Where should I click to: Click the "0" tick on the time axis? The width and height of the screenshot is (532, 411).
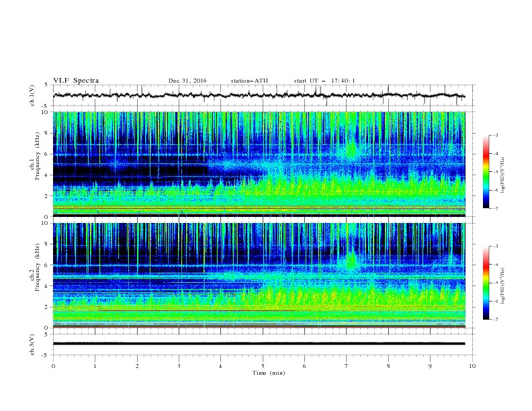pos(53,366)
